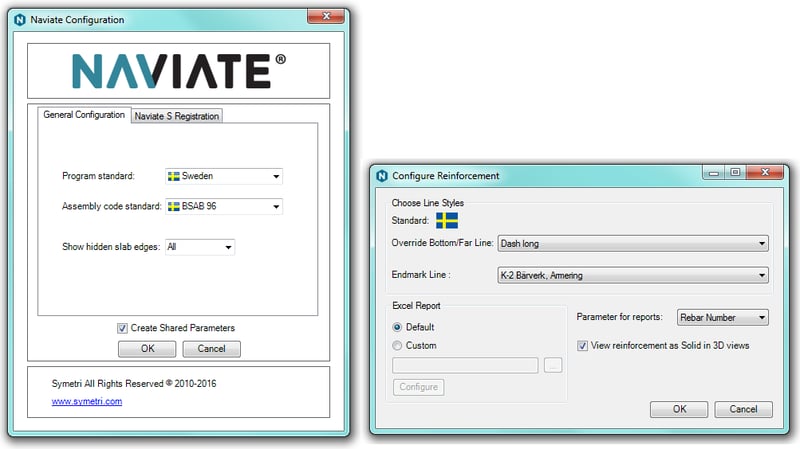Click the NAVIATE logo banner

click(179, 71)
